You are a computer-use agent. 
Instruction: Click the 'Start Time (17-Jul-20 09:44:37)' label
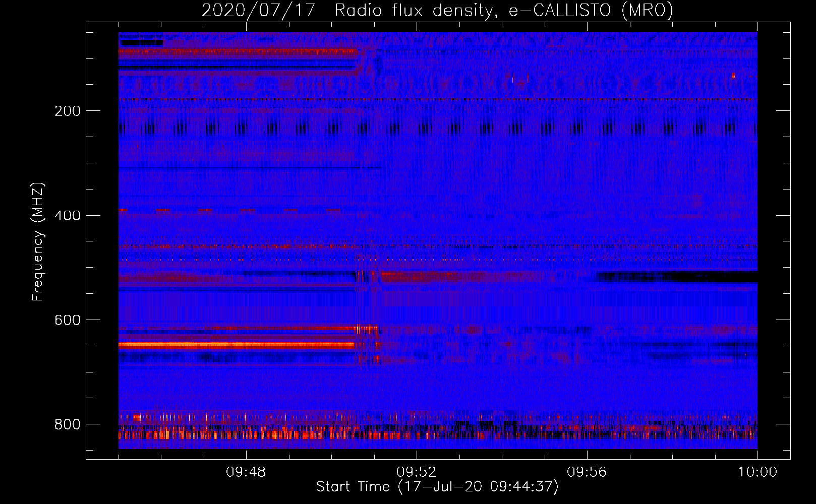pos(437,487)
